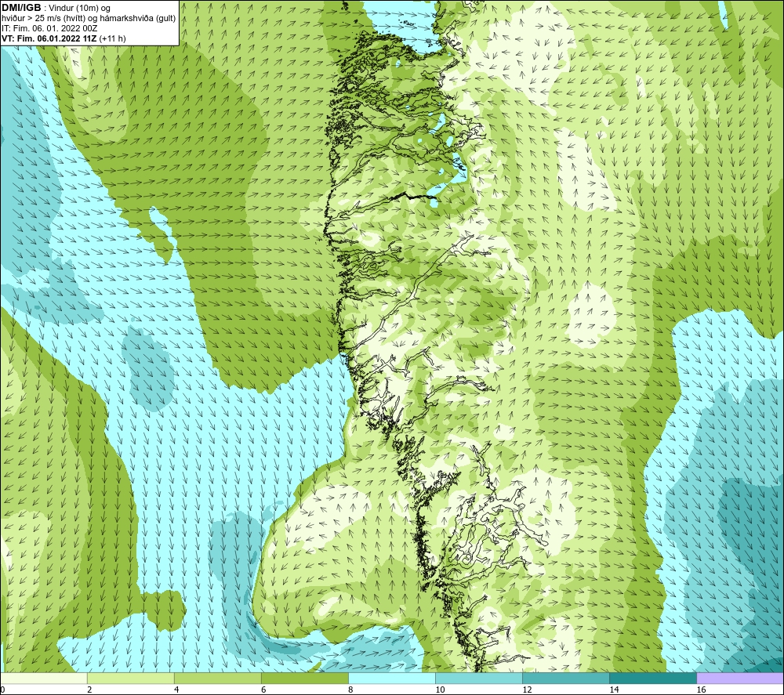Image resolution: width=784 pixels, height=695 pixels.
Task: Click the 4–6 m/s green swatch
Action: [x=217, y=678]
